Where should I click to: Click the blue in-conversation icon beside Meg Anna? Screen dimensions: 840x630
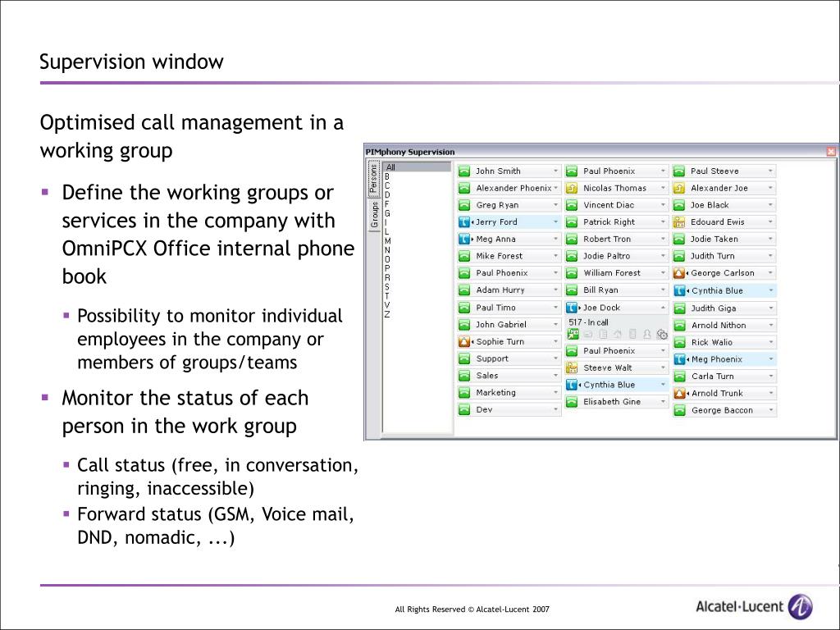464,239
